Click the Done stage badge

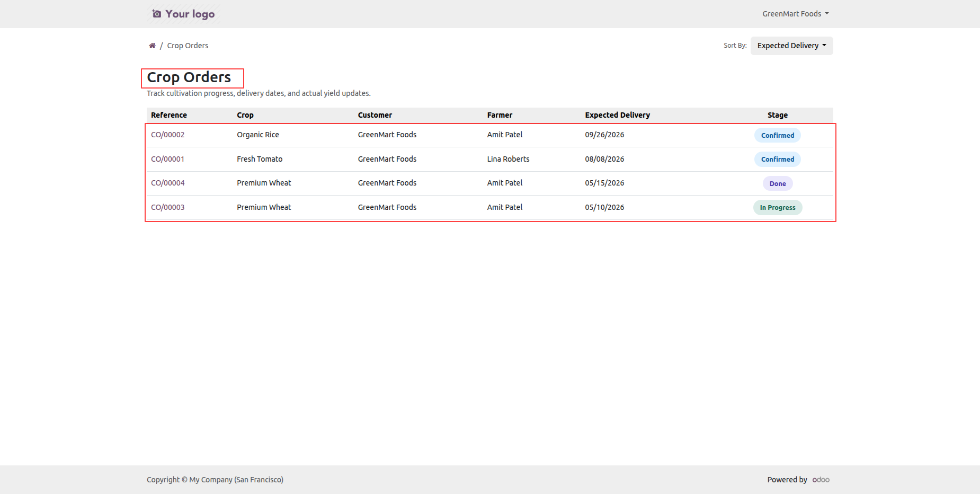(x=777, y=183)
